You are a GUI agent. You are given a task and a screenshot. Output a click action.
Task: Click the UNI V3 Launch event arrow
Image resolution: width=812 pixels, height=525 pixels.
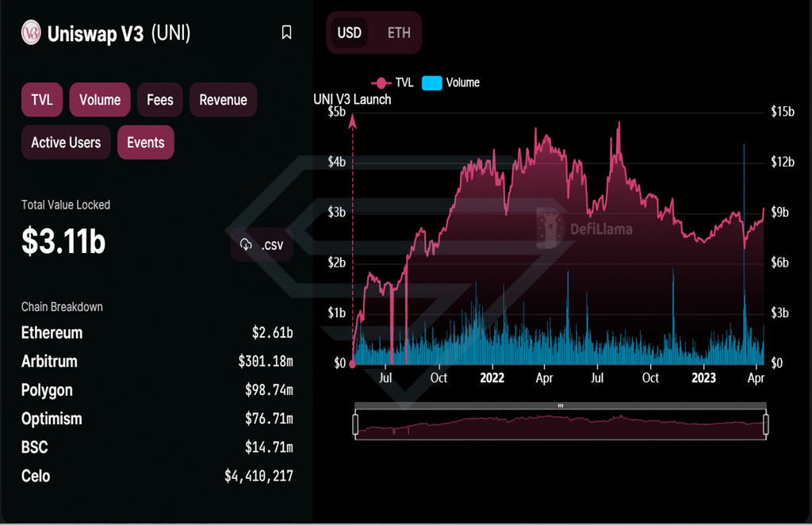click(x=352, y=121)
